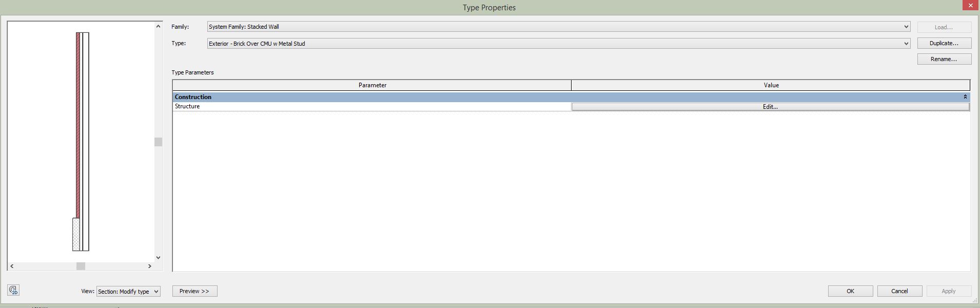
Task: Click the preview scroll down arrow
Action: point(158,258)
